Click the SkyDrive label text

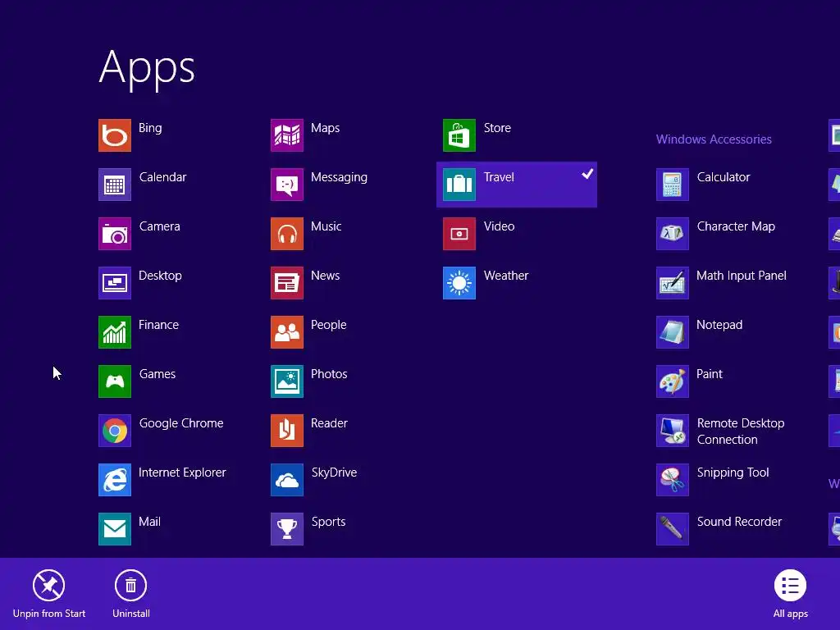tap(335, 473)
